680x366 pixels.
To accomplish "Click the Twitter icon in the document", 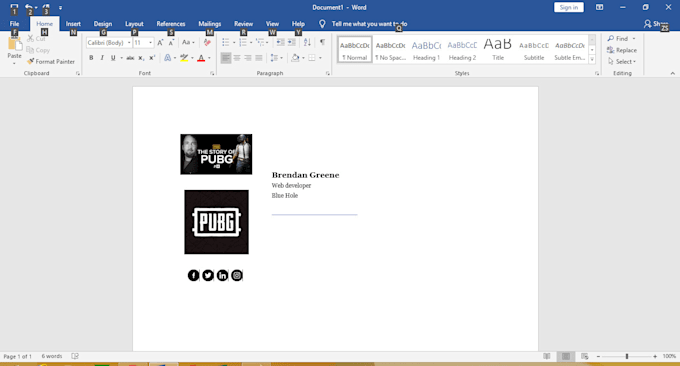I will (x=208, y=275).
